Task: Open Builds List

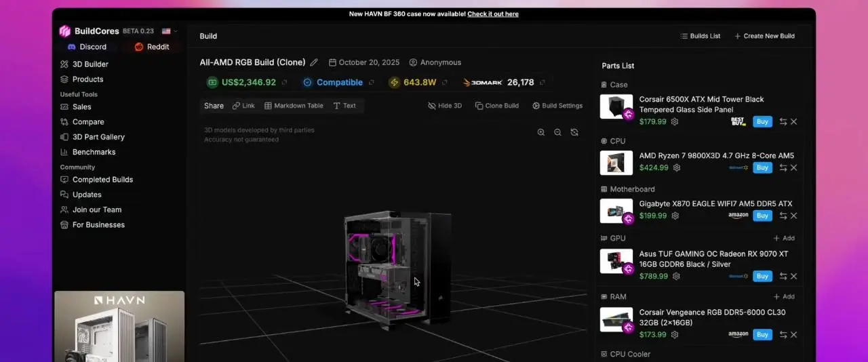Action: [701, 36]
